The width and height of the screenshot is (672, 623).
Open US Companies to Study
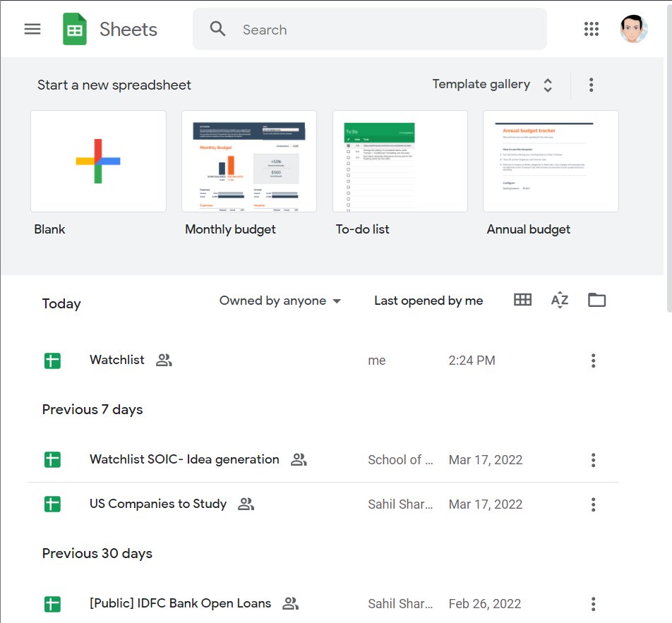(x=157, y=504)
